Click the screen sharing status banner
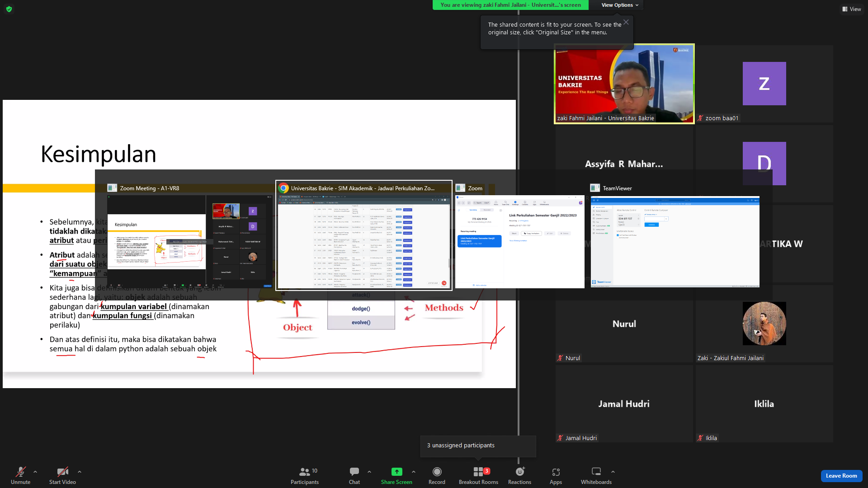 [x=510, y=5]
